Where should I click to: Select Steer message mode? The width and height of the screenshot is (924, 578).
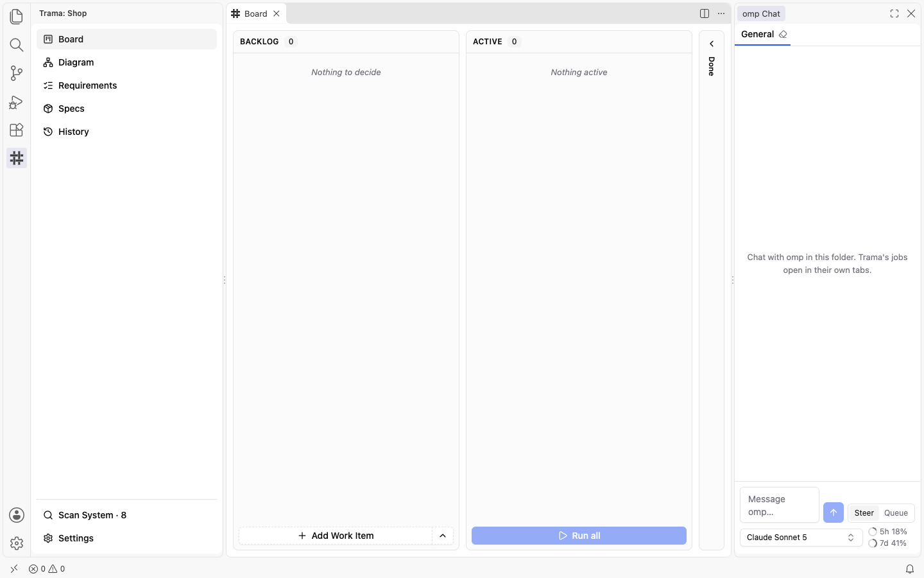(x=864, y=513)
